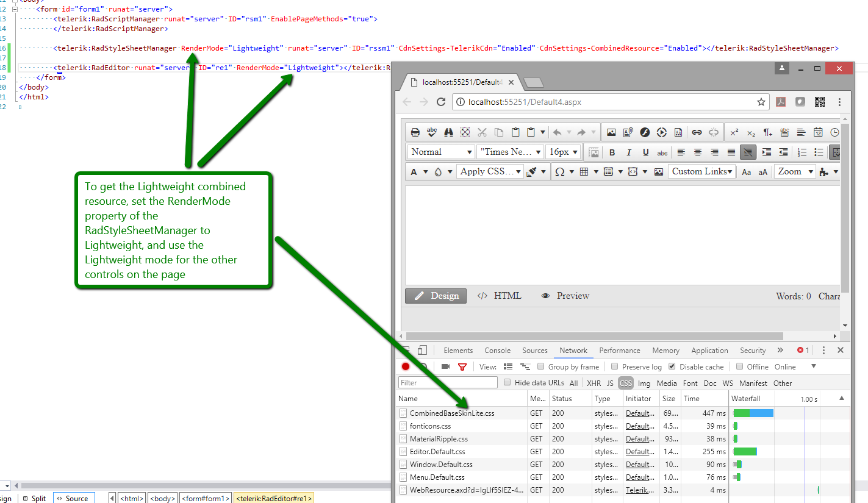Toggle the network filter funnel icon
868x503 pixels.
coord(462,366)
